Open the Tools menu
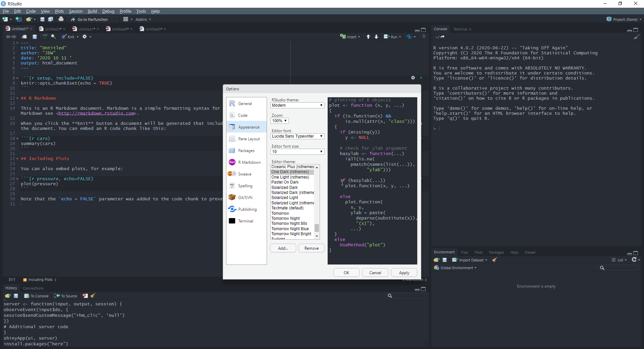Viewport: 644px width, 349px height. (x=141, y=11)
